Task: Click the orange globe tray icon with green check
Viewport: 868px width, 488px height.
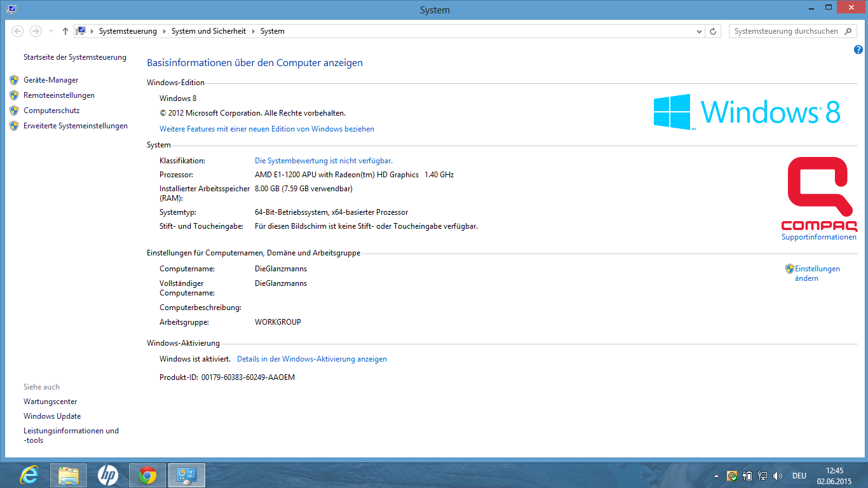Action: (x=732, y=476)
